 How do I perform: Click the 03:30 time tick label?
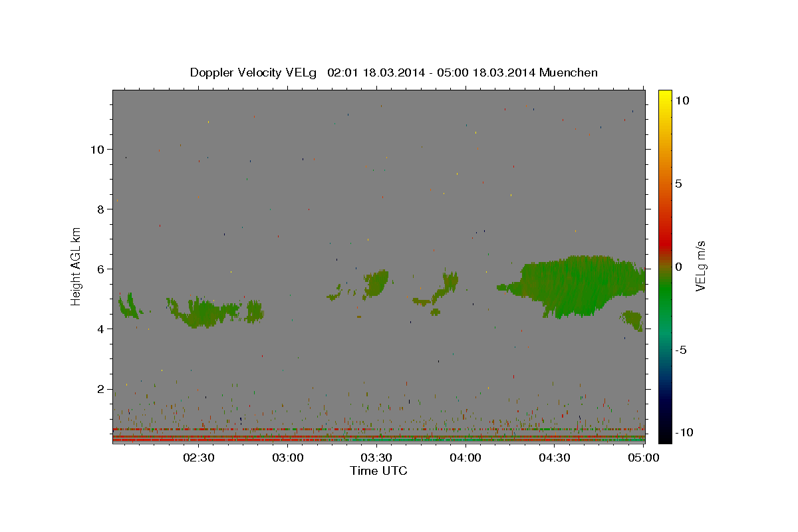(377, 458)
